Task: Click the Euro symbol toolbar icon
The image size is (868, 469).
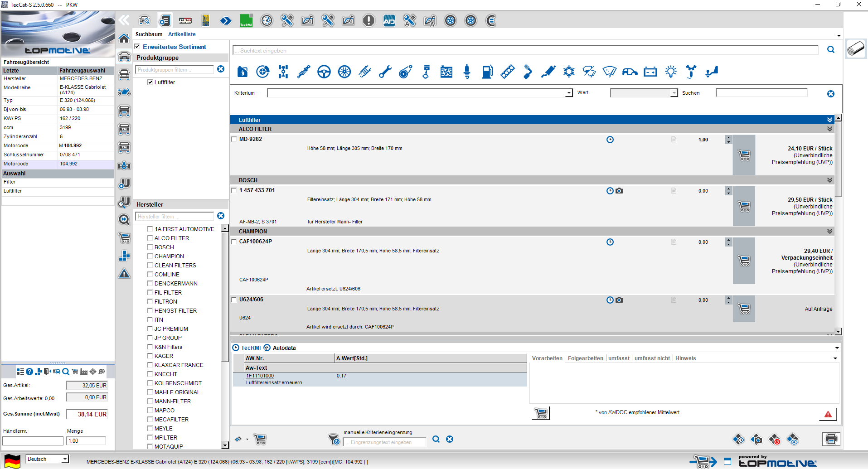Action: (491, 20)
